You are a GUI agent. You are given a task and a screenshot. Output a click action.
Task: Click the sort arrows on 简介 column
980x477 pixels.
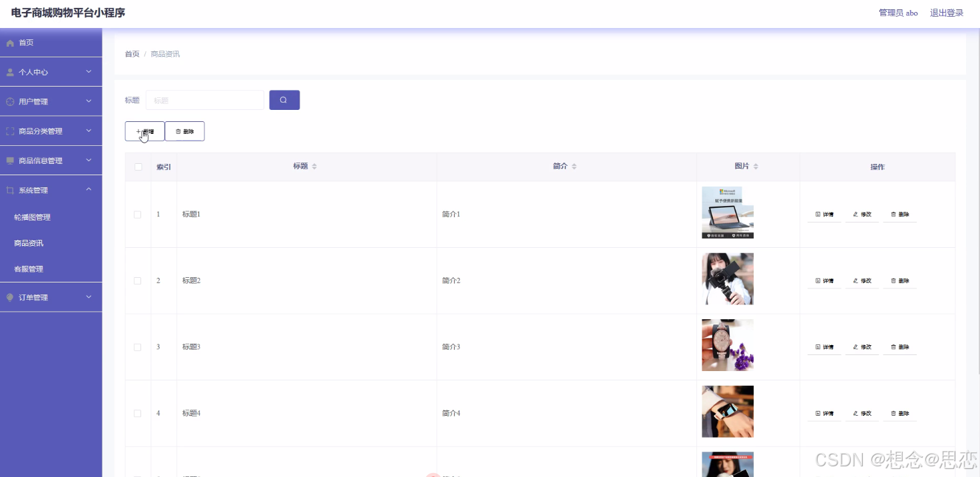click(574, 167)
